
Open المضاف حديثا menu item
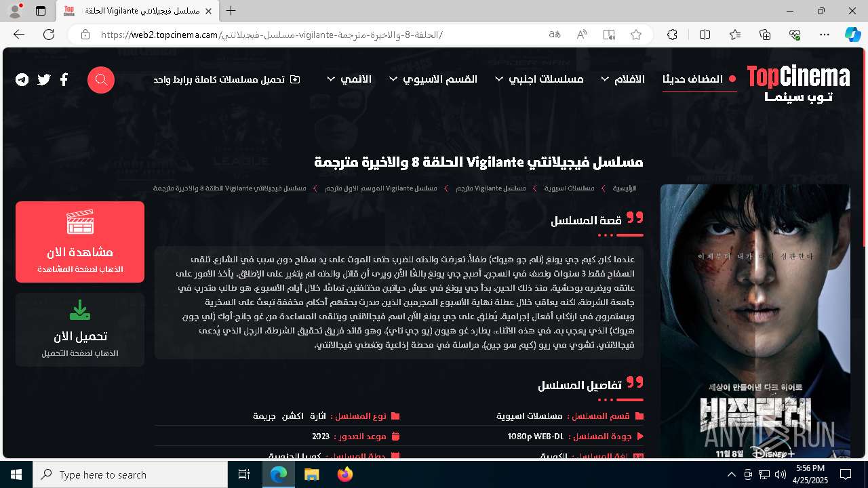(699, 79)
